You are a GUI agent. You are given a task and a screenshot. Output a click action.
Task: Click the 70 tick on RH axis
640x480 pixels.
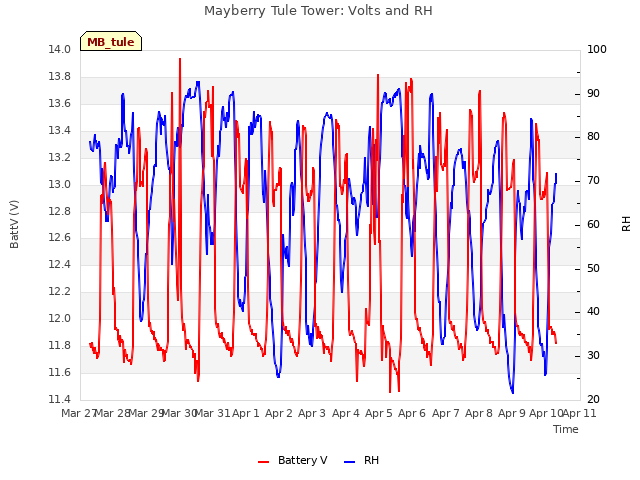[593, 180]
